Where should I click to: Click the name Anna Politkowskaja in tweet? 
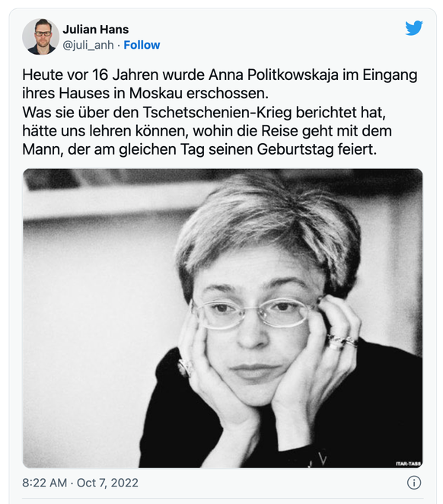274,75
